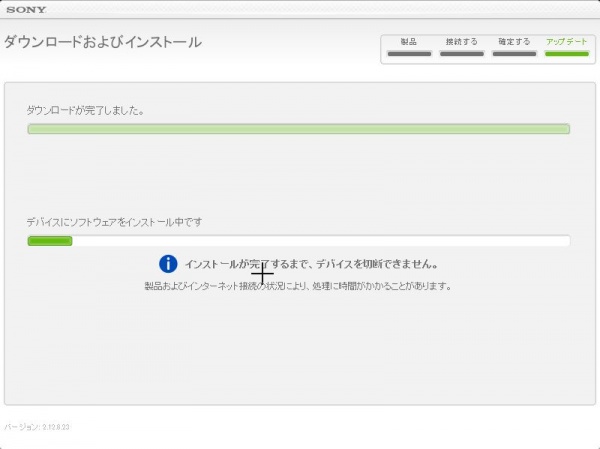Click the ダウンロードが完了しました status text
600x449 pixels.
[85, 110]
